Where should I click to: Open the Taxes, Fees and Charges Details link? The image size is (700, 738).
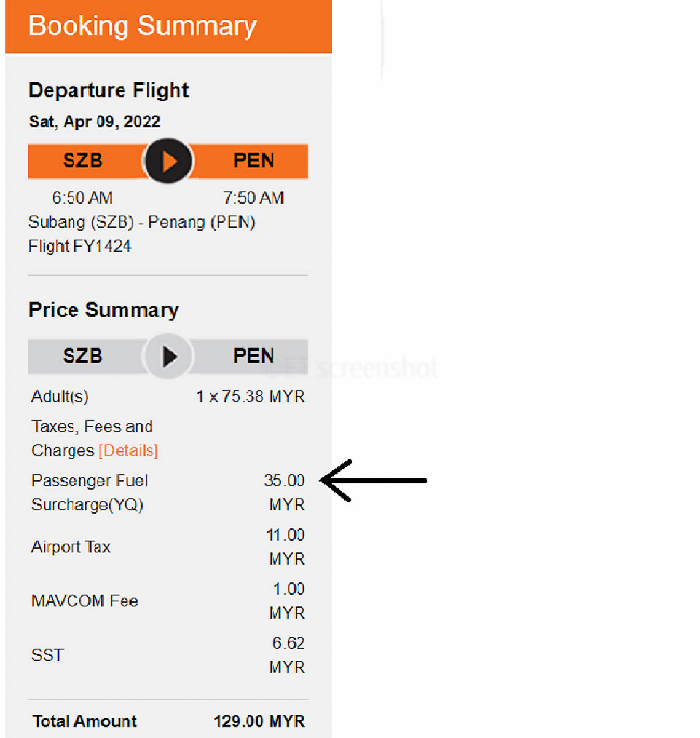[128, 451]
